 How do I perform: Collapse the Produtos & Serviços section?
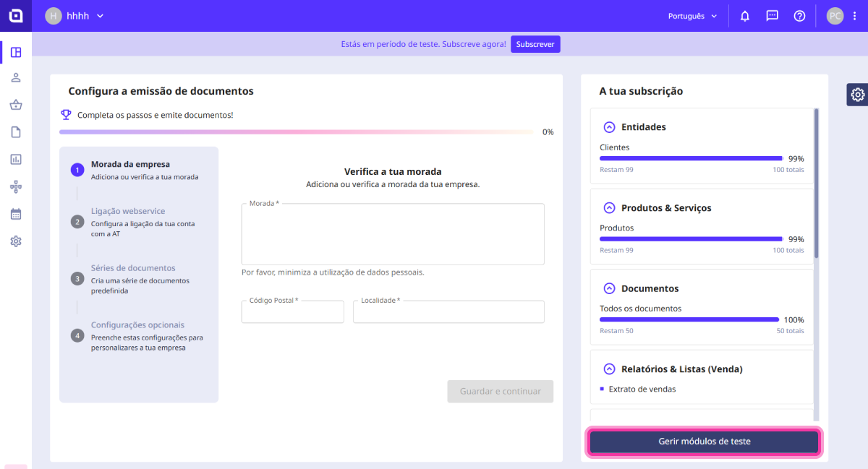609,208
